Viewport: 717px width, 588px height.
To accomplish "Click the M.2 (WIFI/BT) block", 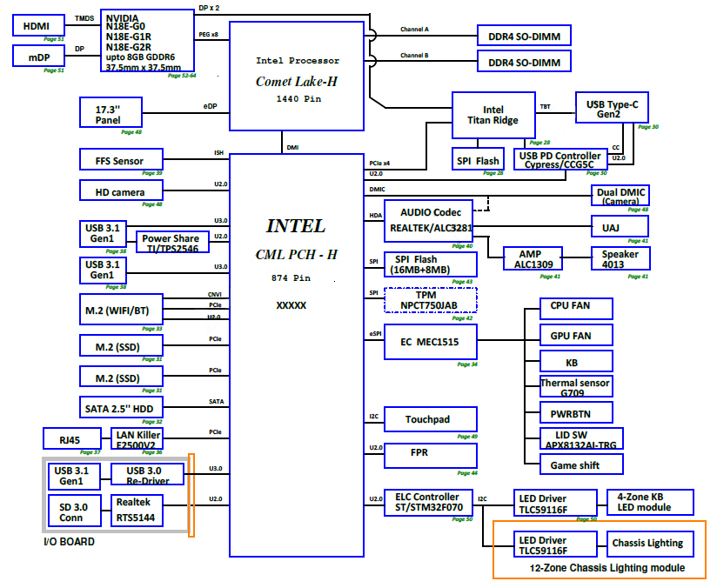I will click(121, 311).
